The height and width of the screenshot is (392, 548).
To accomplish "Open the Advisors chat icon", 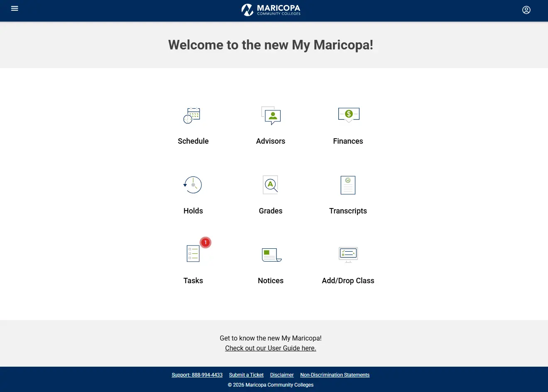I will (x=271, y=115).
